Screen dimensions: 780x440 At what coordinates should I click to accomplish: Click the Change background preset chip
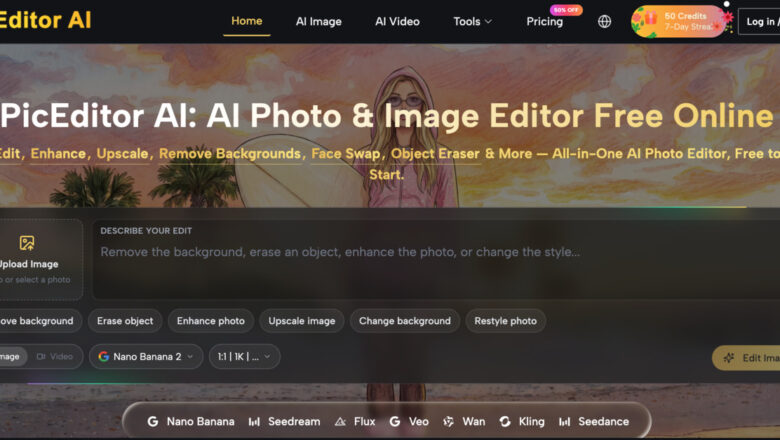pyautogui.click(x=405, y=321)
